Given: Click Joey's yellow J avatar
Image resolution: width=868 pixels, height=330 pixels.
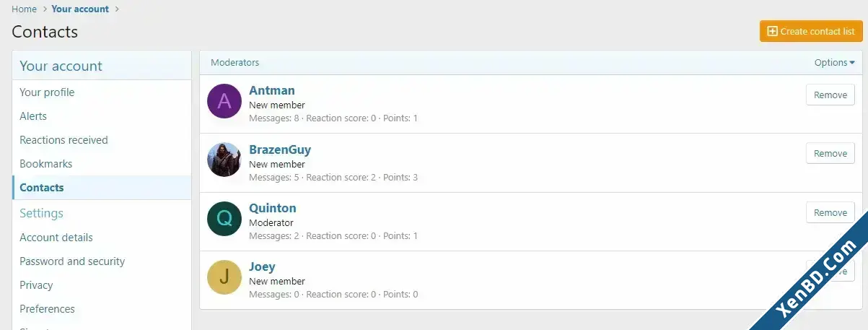Looking at the screenshot, I should (x=224, y=277).
